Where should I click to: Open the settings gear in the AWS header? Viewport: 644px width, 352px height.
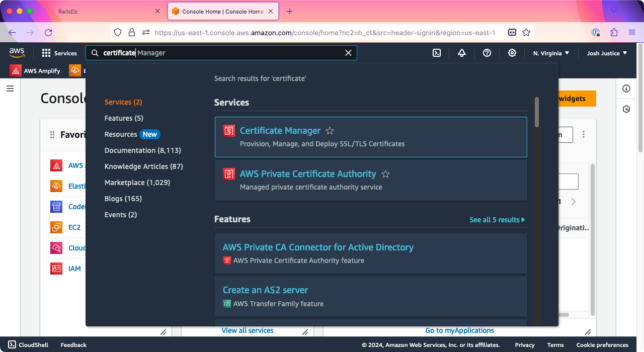512,53
